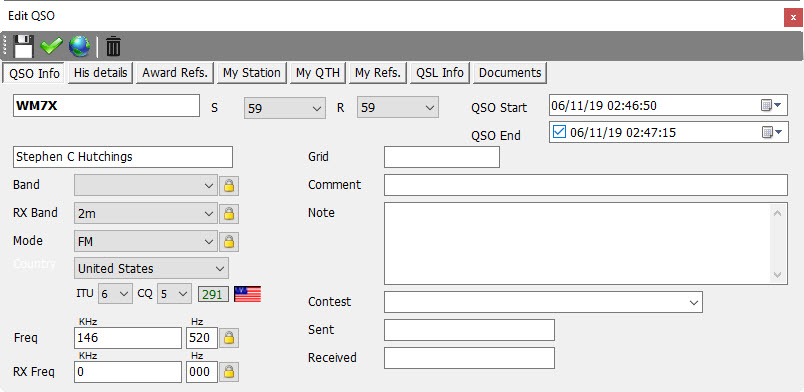
Task: Close the Edit QSO window
Action: tap(793, 17)
